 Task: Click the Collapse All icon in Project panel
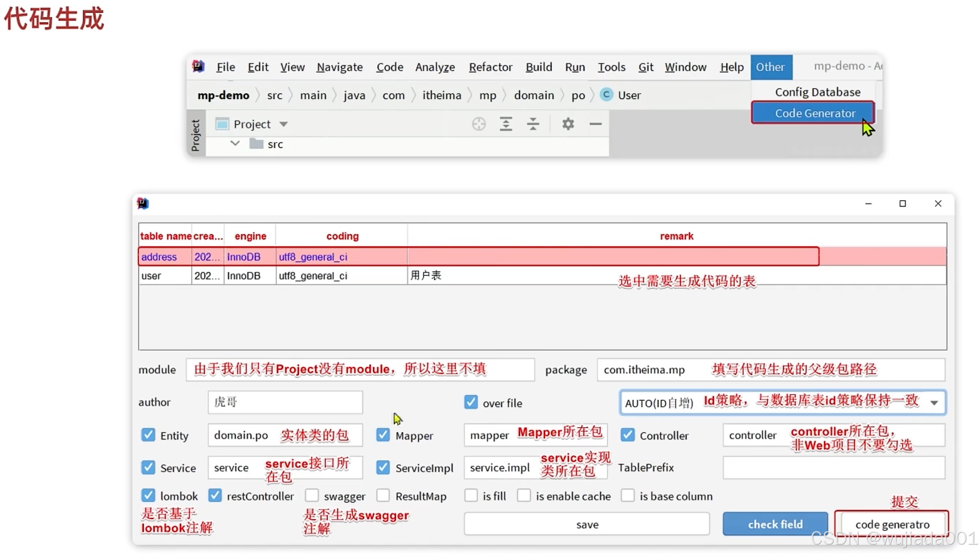pyautogui.click(x=533, y=124)
